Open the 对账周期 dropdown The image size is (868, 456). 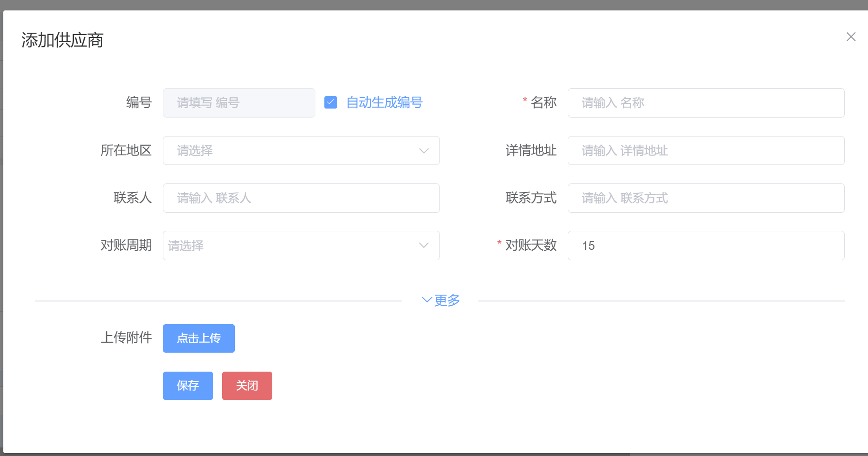coord(301,246)
